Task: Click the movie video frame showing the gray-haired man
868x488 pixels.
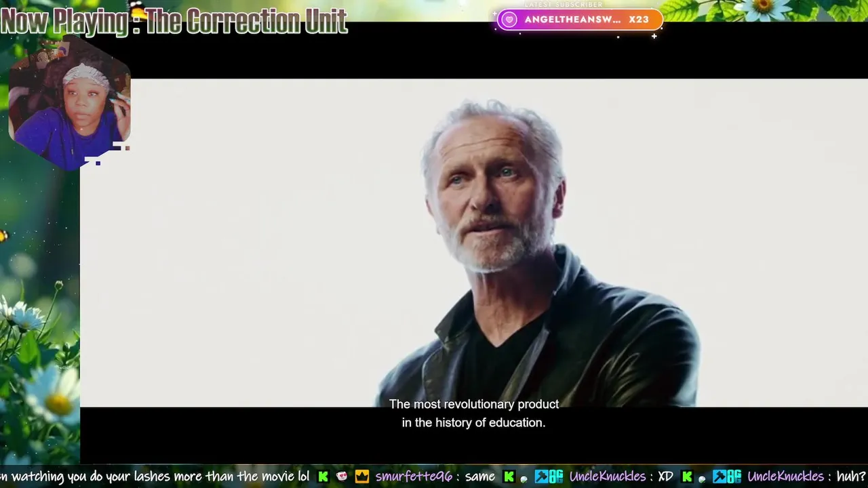Action: click(474, 243)
